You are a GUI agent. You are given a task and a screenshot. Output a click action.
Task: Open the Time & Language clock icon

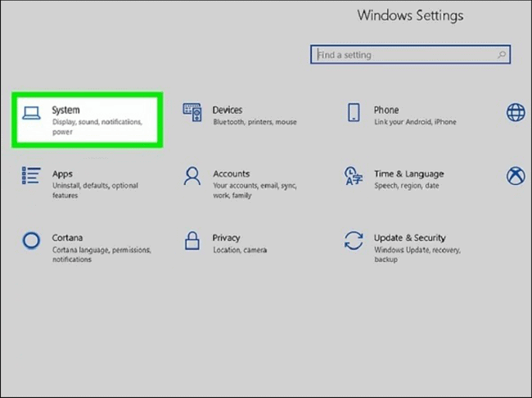pyautogui.click(x=354, y=175)
